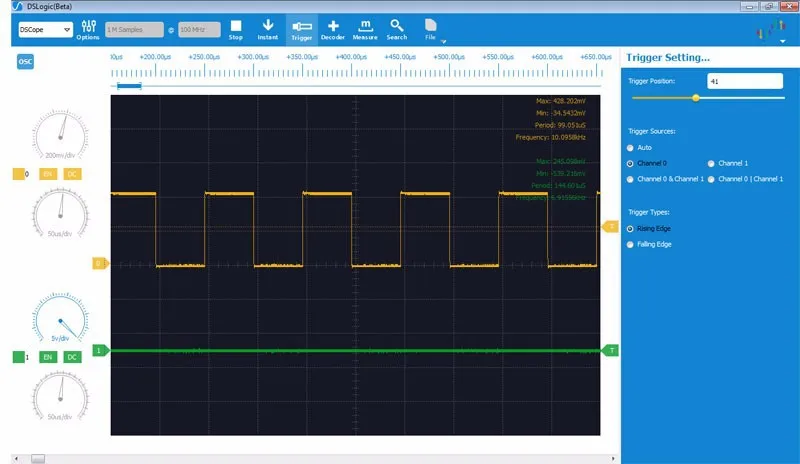The image size is (800, 464).
Task: Click the blue OSC mode icon
Action: pos(25,62)
